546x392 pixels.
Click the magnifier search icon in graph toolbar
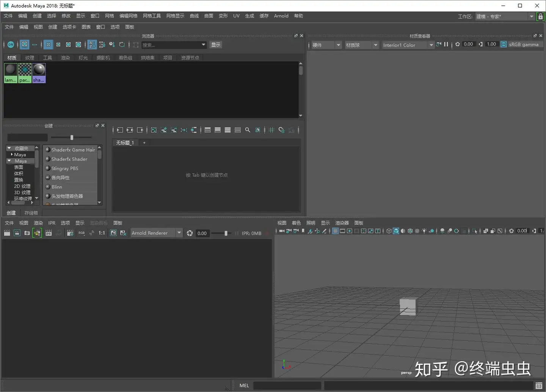248,130
